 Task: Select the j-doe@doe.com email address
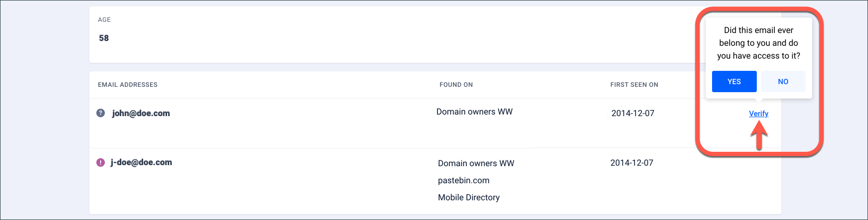pyautogui.click(x=142, y=162)
